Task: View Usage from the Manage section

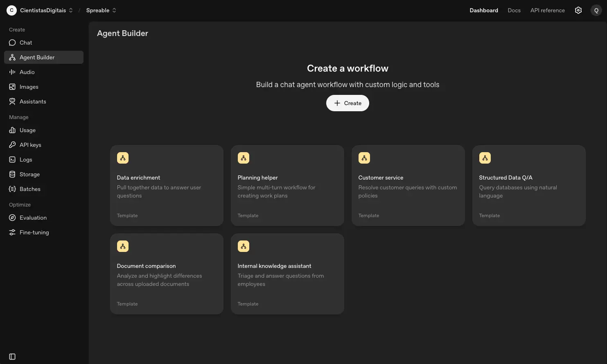Action: [x=27, y=130]
